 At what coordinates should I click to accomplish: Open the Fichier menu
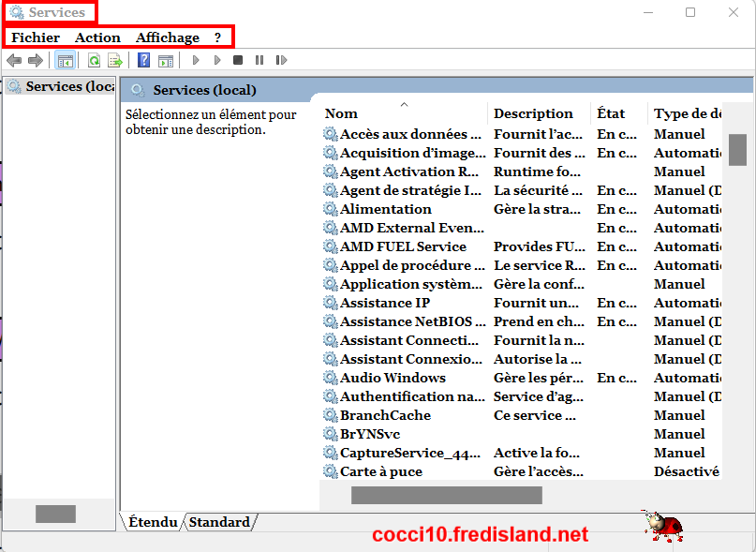coord(36,37)
